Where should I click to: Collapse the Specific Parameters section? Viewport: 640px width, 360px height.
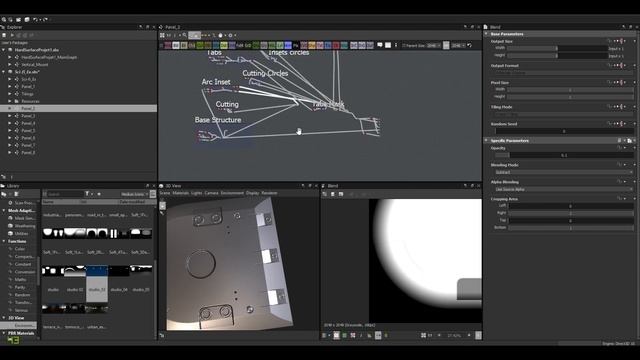point(486,140)
